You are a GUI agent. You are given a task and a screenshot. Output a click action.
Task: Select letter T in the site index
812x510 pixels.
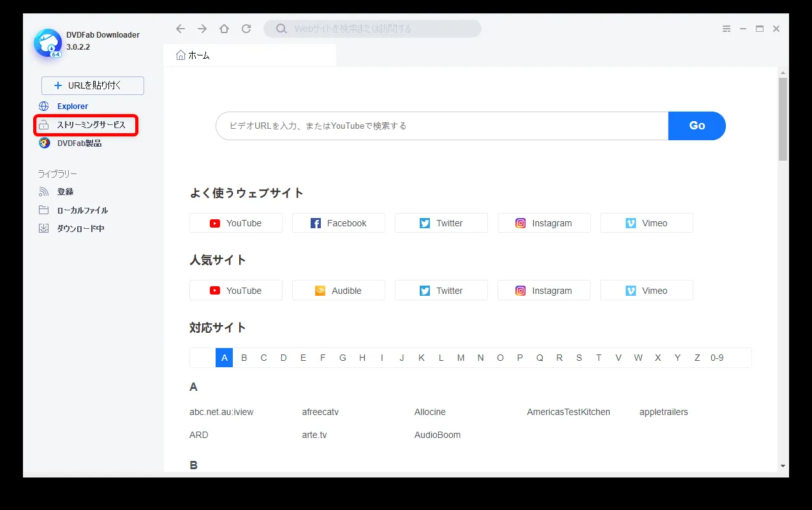click(599, 358)
